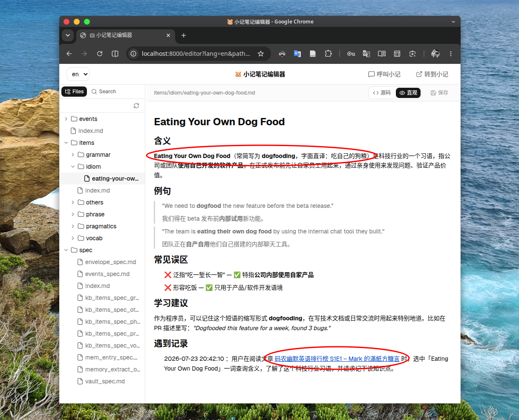Expand the grammar folder
The image size is (519, 420).
[x=73, y=155]
